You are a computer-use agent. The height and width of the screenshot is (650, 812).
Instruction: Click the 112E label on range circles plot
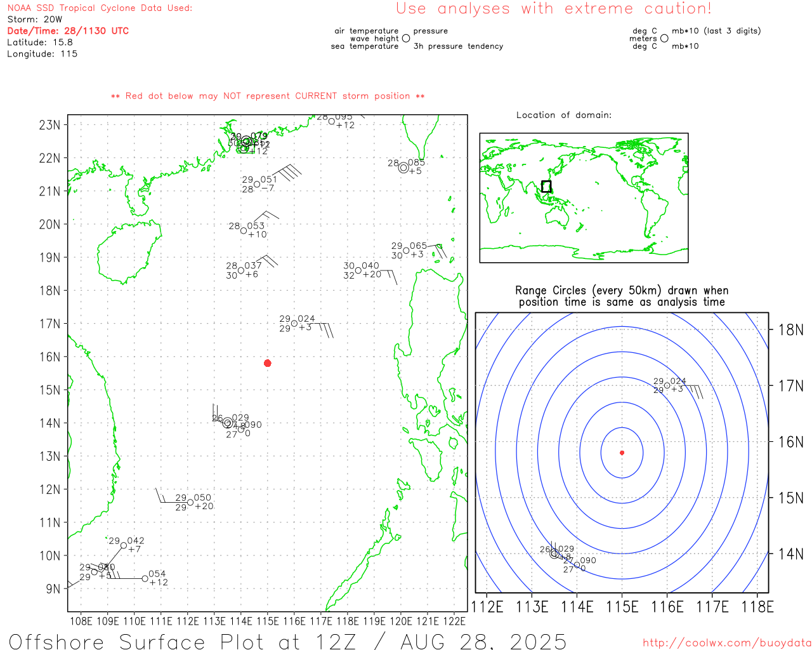(487, 607)
